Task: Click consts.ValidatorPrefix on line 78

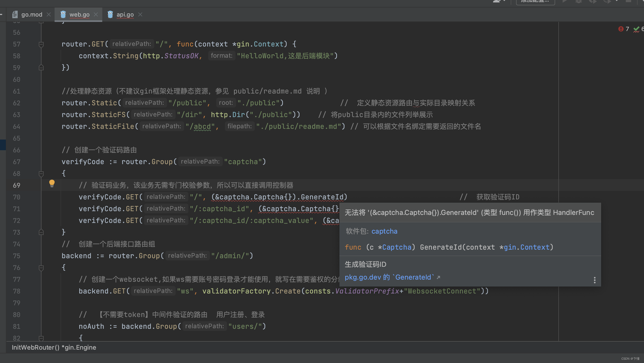Action: tap(352, 291)
